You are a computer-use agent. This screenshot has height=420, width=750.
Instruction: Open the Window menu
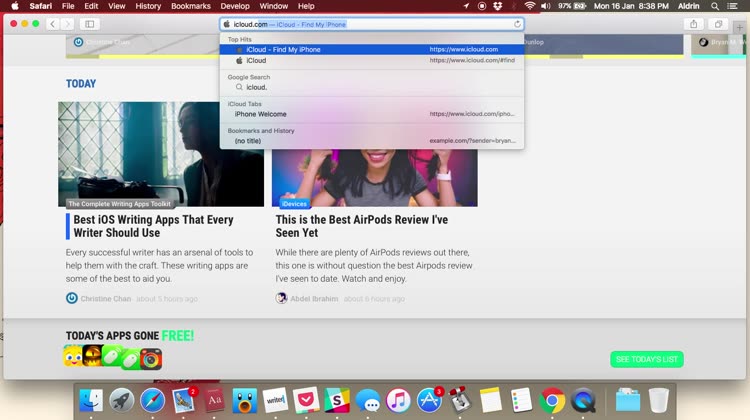(273, 6)
